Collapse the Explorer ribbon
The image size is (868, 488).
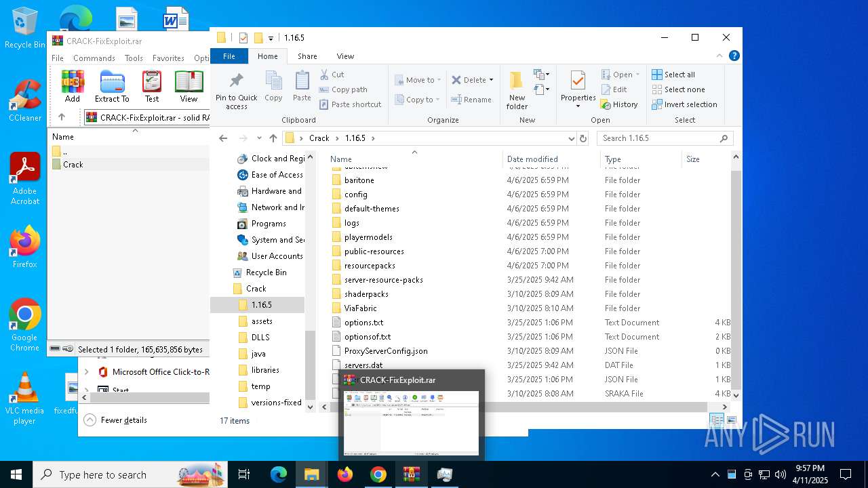point(720,56)
